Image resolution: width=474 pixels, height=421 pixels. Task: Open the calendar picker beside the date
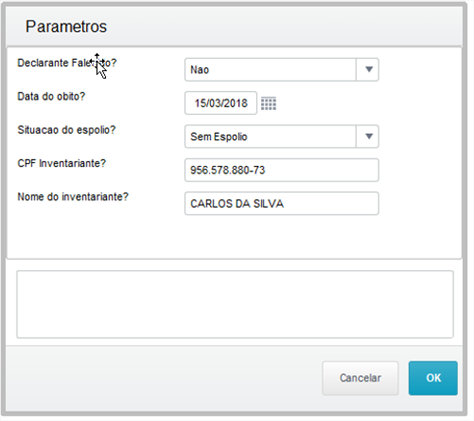pyautogui.click(x=268, y=104)
